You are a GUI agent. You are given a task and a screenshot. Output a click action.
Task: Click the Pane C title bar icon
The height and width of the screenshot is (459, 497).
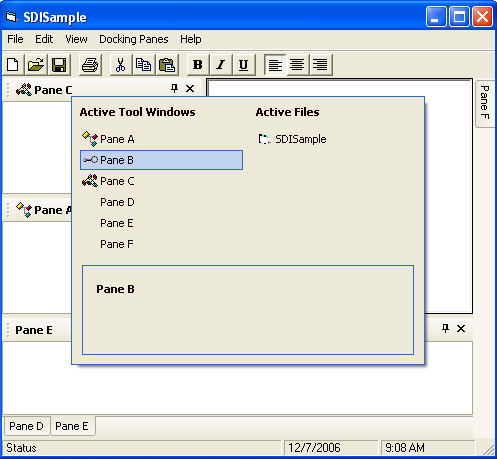pyautogui.click(x=24, y=90)
